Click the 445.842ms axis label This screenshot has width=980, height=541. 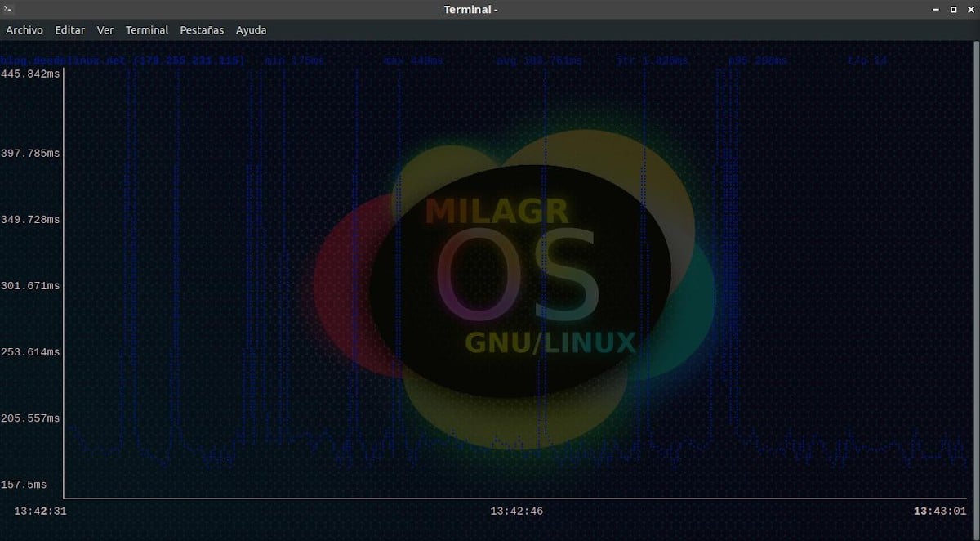click(31, 74)
